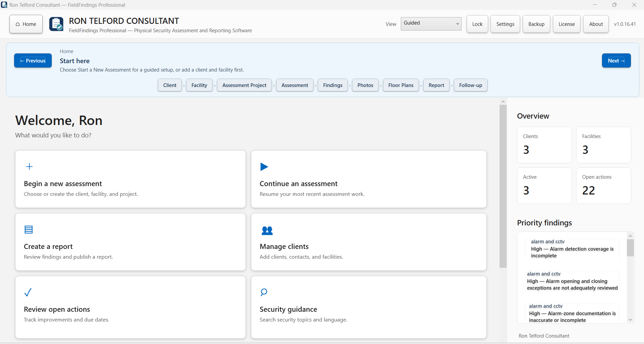Lock the application
The height and width of the screenshot is (344, 644).
click(477, 24)
